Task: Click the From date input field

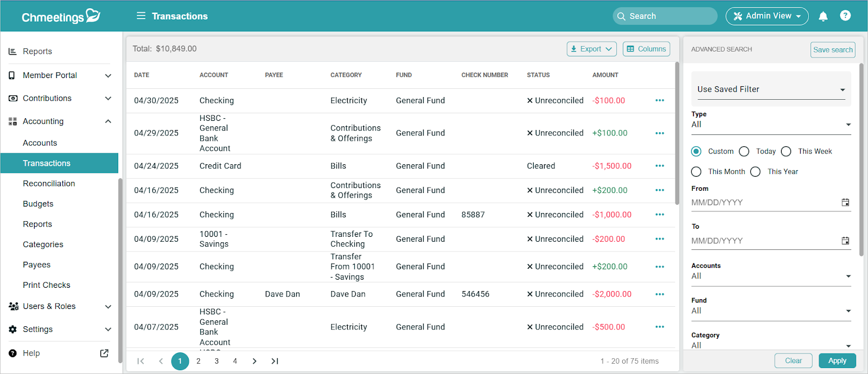Action: pos(765,203)
